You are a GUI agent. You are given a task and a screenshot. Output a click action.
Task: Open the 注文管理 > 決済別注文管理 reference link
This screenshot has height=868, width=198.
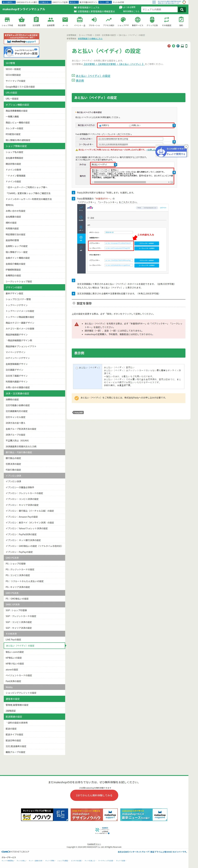tap(114, 64)
